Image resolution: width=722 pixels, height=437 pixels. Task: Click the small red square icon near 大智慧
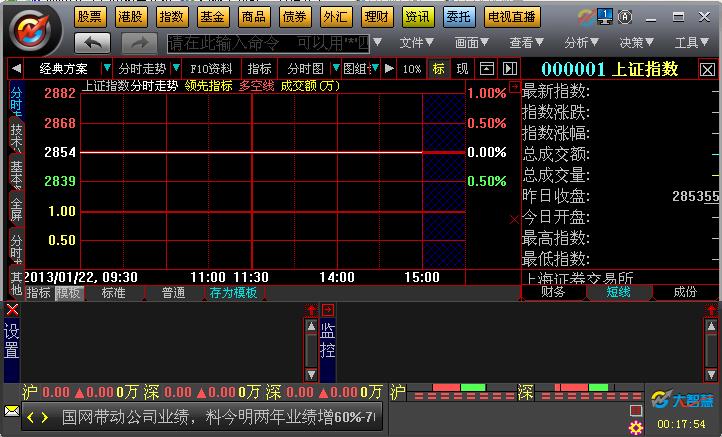(x=636, y=410)
